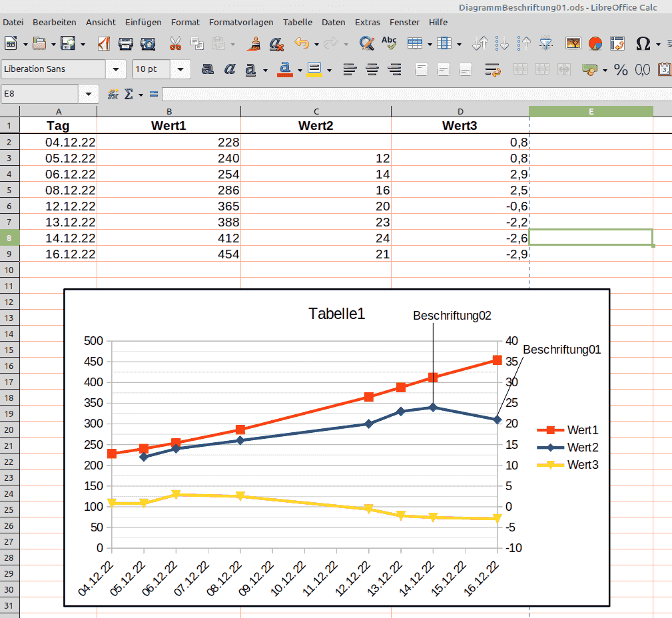
Task: Format cells as currency
Action: 589,69
